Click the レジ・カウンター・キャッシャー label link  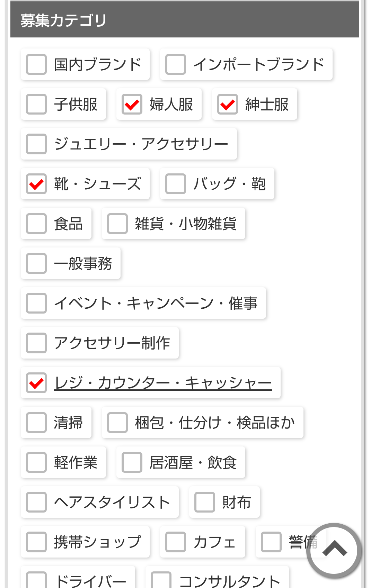(x=163, y=383)
